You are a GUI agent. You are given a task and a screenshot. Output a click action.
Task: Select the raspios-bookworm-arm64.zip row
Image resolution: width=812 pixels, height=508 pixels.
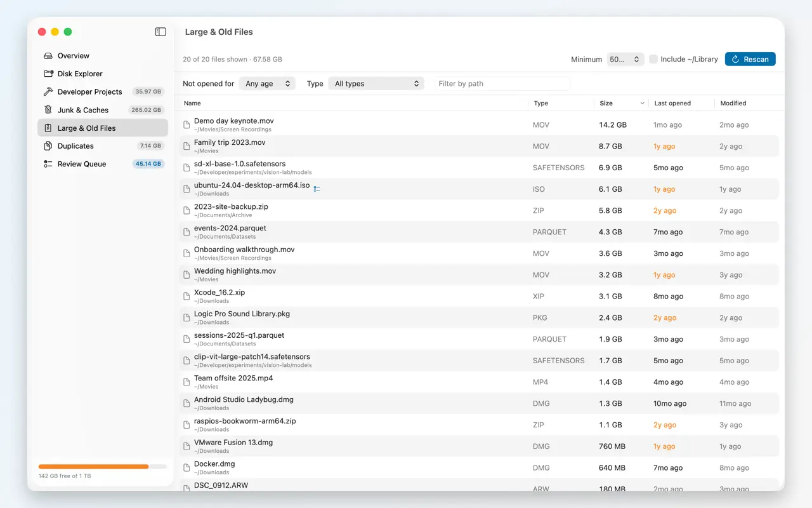479,425
